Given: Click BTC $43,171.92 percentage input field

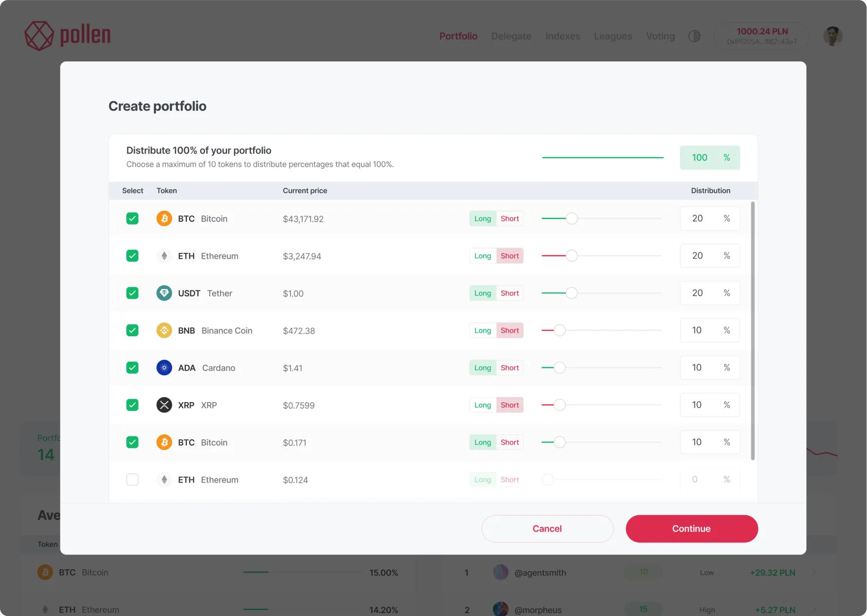Looking at the screenshot, I should click(709, 218).
